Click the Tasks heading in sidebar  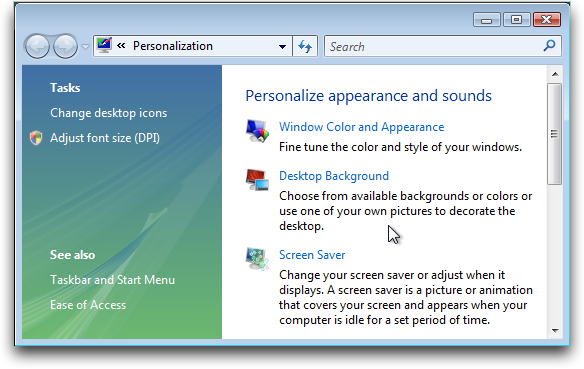65,88
